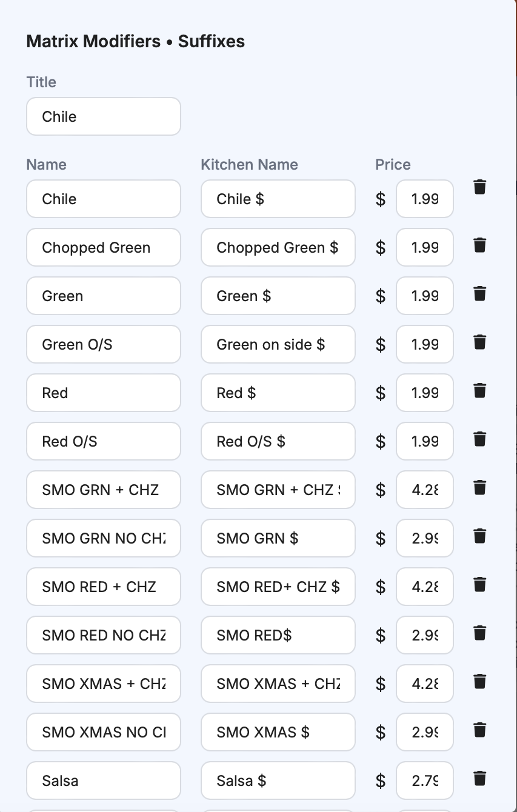The width and height of the screenshot is (517, 812).
Task: Click trash icon beside Red O/S
Action: pos(479,439)
